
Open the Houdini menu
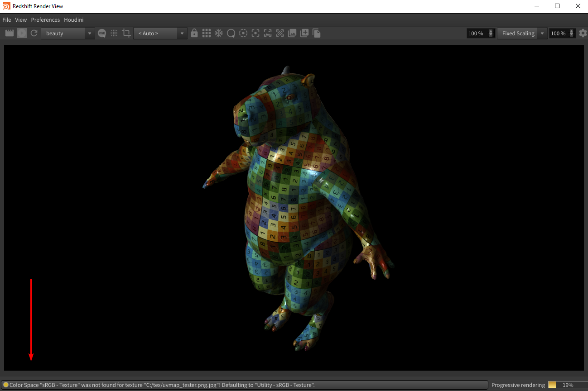pos(74,20)
